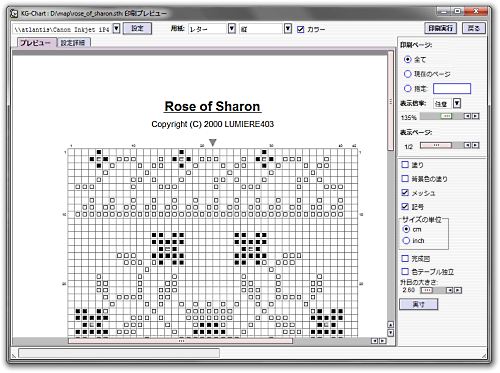The height and width of the screenshot is (373, 500).
Task: Click the center marker triangle above the chart
Action: point(213,142)
